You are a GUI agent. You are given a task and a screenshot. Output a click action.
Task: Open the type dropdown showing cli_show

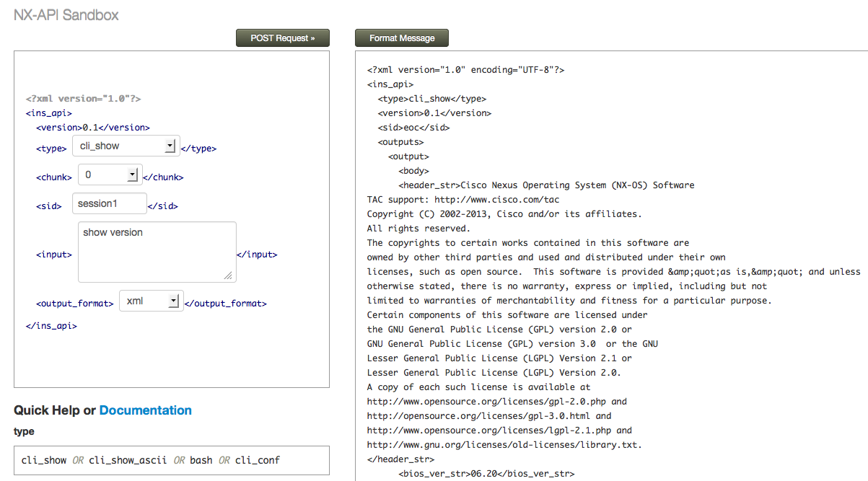click(x=125, y=146)
